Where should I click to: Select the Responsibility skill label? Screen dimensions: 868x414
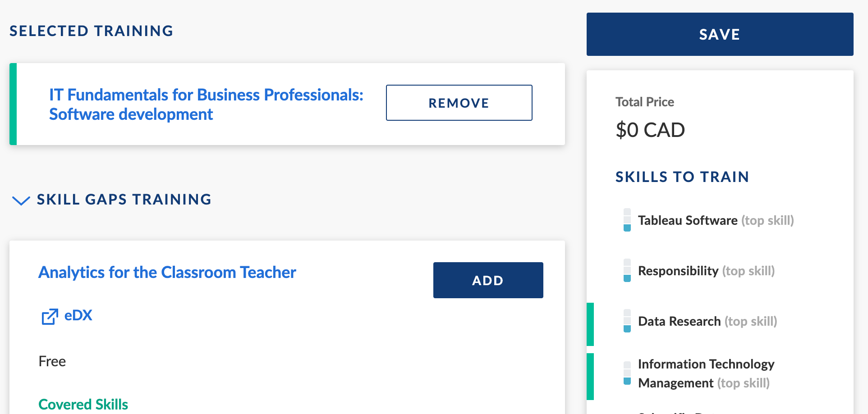coord(678,271)
